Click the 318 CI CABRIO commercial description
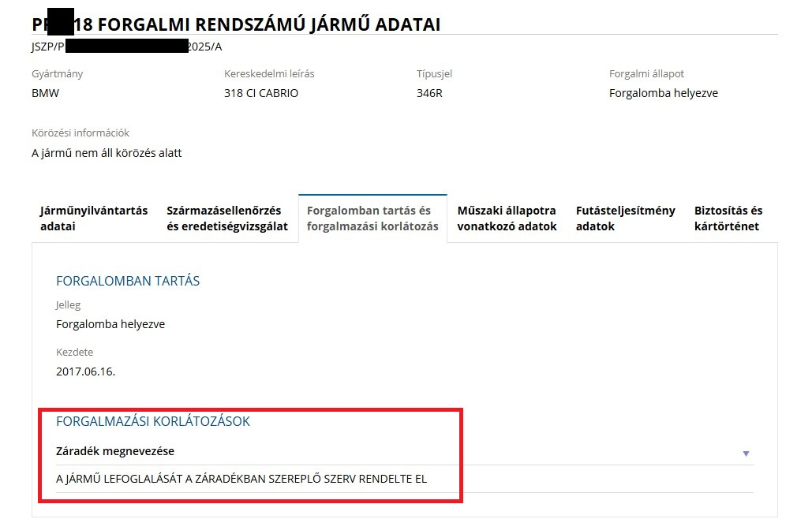The image size is (812, 519). (261, 93)
